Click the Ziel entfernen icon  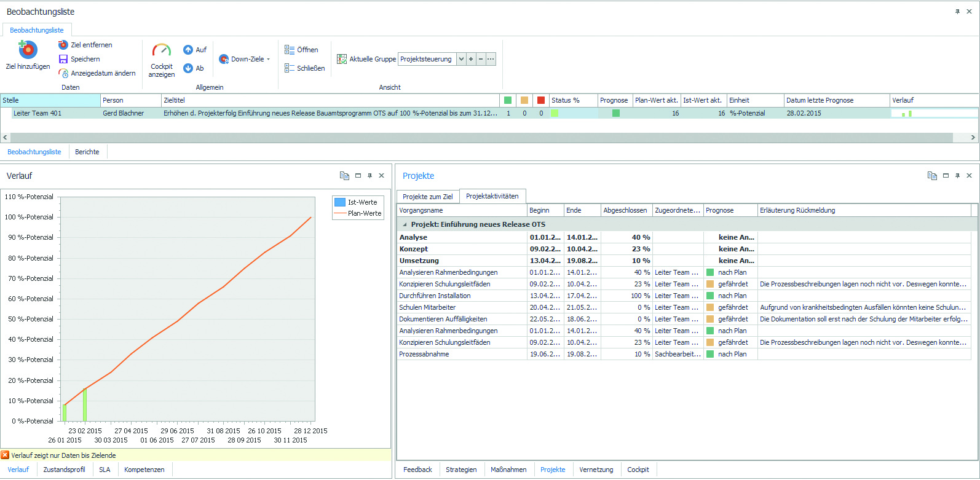[x=63, y=45]
